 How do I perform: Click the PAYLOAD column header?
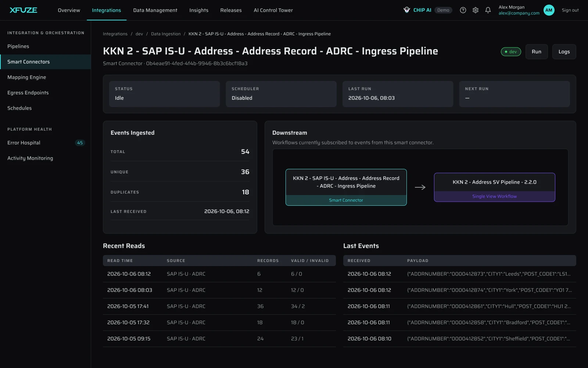[417, 261]
